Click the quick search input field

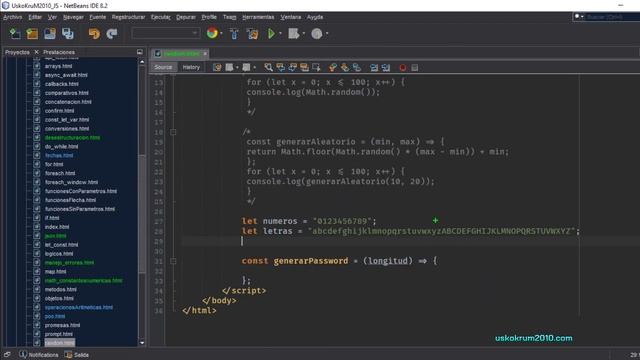(x=612, y=17)
